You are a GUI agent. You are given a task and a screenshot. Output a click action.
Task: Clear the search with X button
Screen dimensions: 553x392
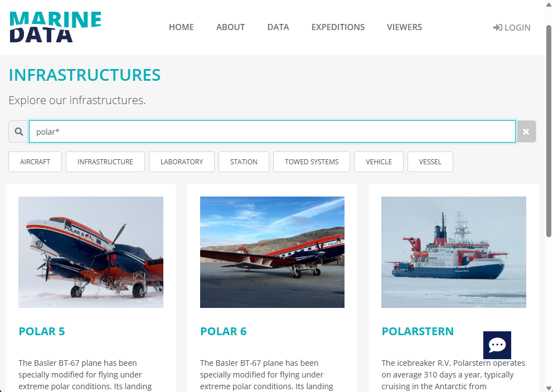[526, 132]
